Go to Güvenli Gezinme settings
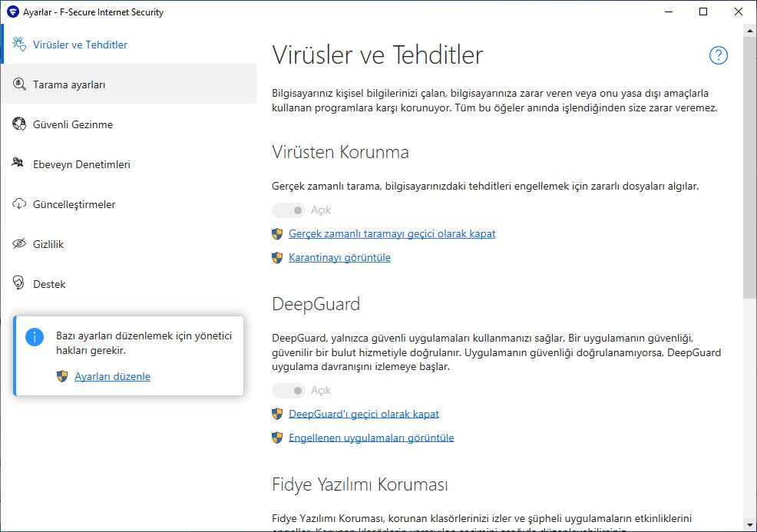This screenshot has height=532, width=757. 128,124
